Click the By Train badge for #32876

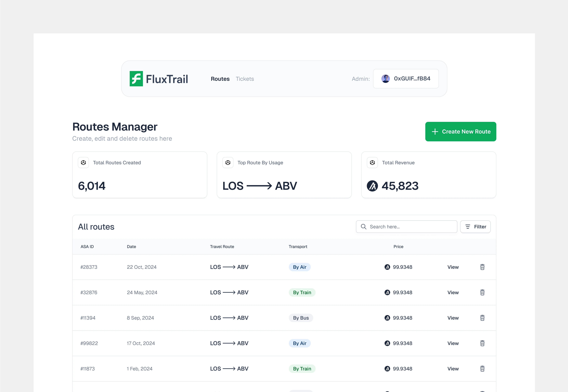pos(302,293)
